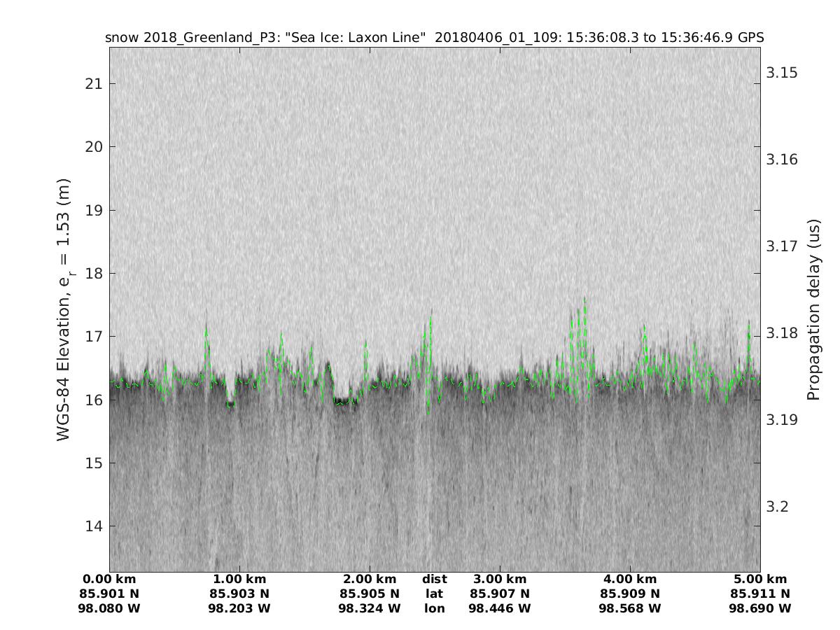The height and width of the screenshot is (630, 840).
Task: Click the "dist" label under x-axis
Action: tap(435, 580)
